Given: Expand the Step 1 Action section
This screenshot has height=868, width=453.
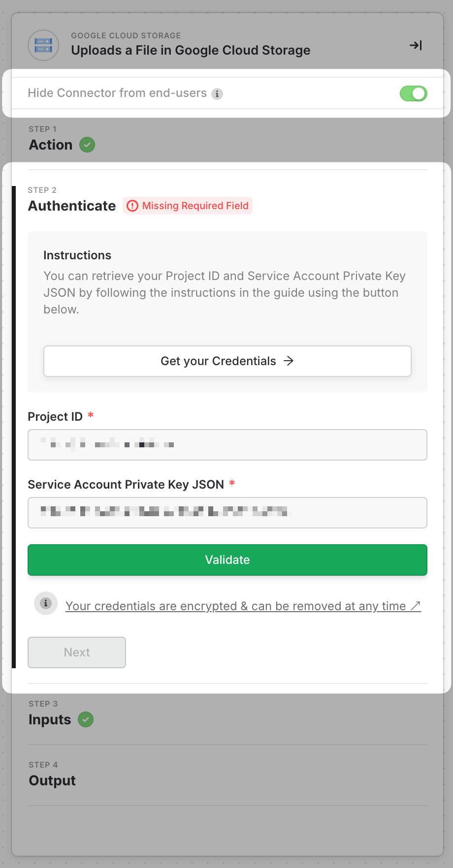Looking at the screenshot, I should (x=51, y=145).
